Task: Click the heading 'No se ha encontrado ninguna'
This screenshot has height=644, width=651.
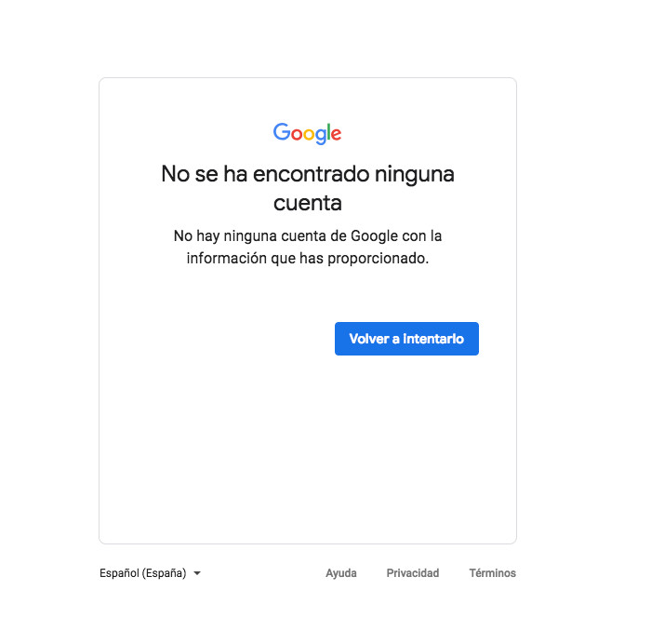Action: 308,174
